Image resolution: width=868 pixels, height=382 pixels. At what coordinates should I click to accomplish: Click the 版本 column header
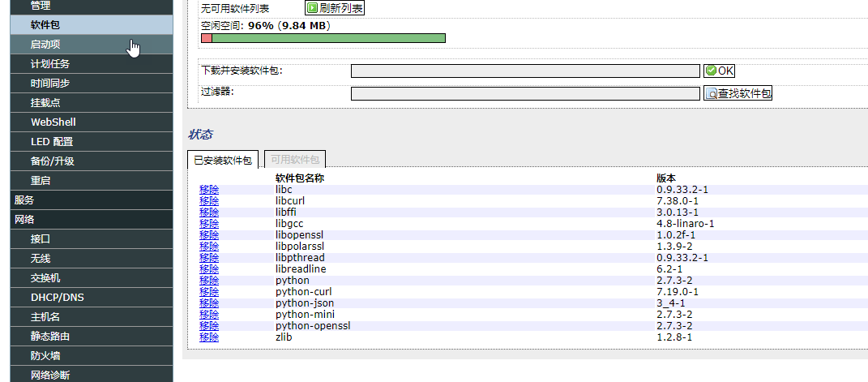tap(666, 178)
